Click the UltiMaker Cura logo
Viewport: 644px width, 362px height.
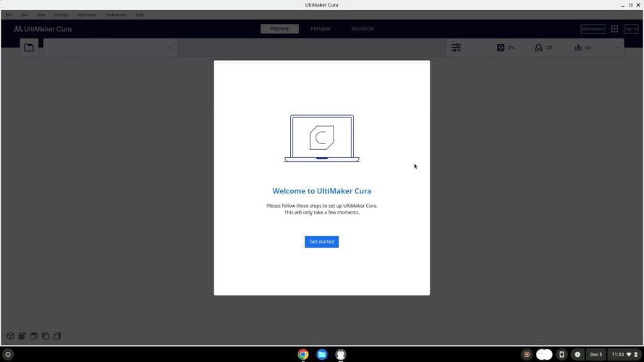pyautogui.click(x=43, y=29)
